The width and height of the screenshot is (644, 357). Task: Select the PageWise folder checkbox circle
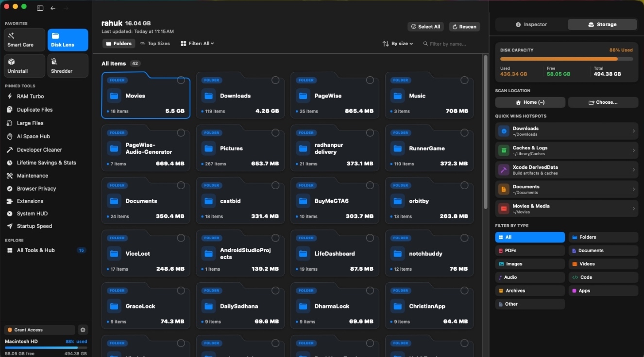(370, 81)
